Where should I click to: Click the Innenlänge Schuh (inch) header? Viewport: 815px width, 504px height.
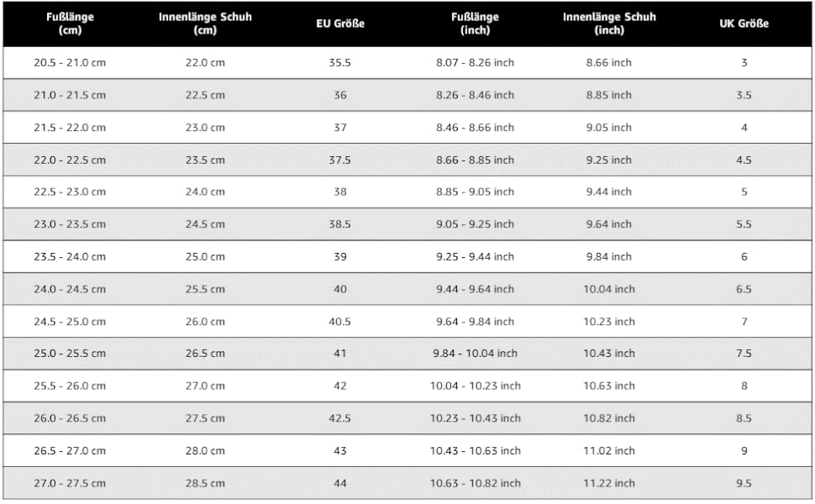[609, 24]
